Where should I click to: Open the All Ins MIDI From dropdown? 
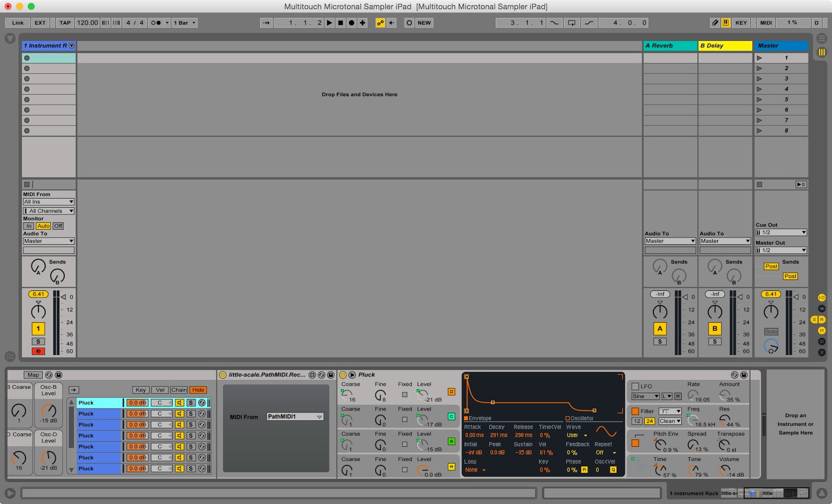48,202
